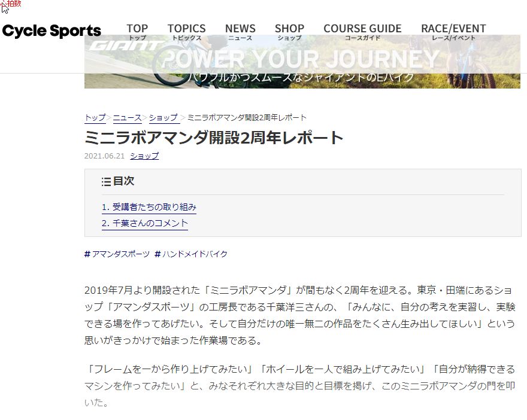Click the Cycle Sports logo
527x420 pixels.
(x=52, y=31)
